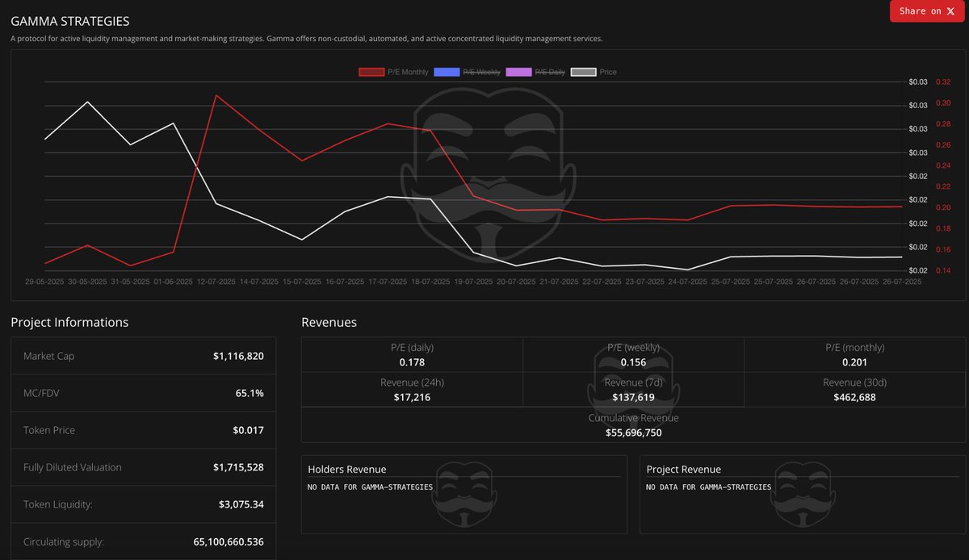This screenshot has width=969, height=560.
Task: Toggle the P/E Monthly legend series
Action: (x=394, y=72)
